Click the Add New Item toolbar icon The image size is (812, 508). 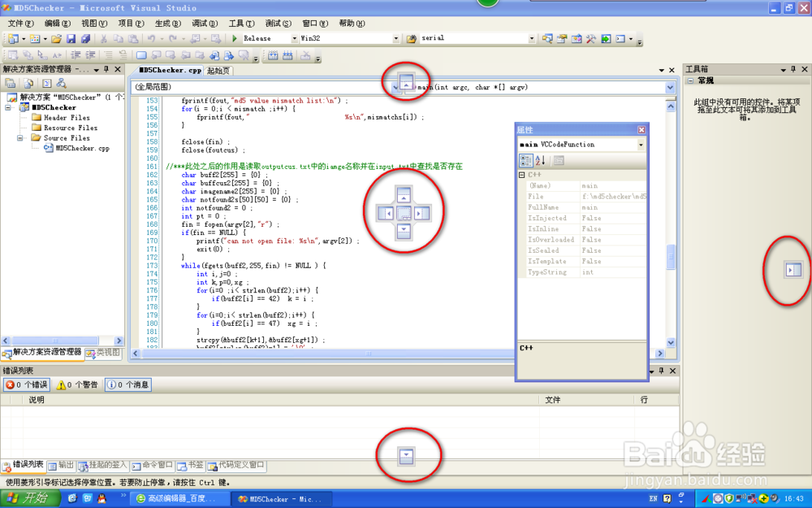35,38
